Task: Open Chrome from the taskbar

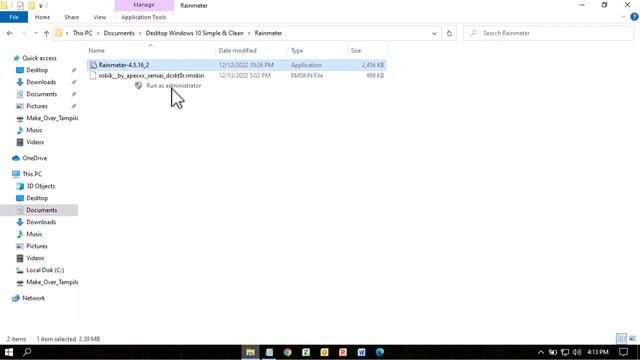Action: pos(288,352)
